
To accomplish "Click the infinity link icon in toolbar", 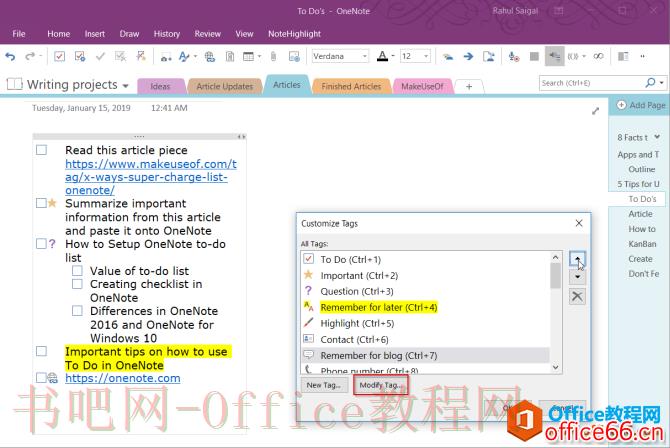I will [x=599, y=56].
